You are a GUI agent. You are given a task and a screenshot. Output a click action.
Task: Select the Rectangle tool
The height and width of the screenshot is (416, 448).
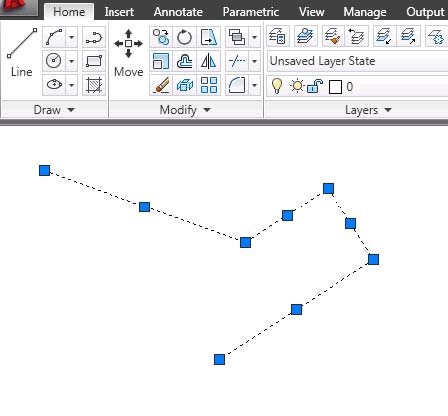coord(94,61)
